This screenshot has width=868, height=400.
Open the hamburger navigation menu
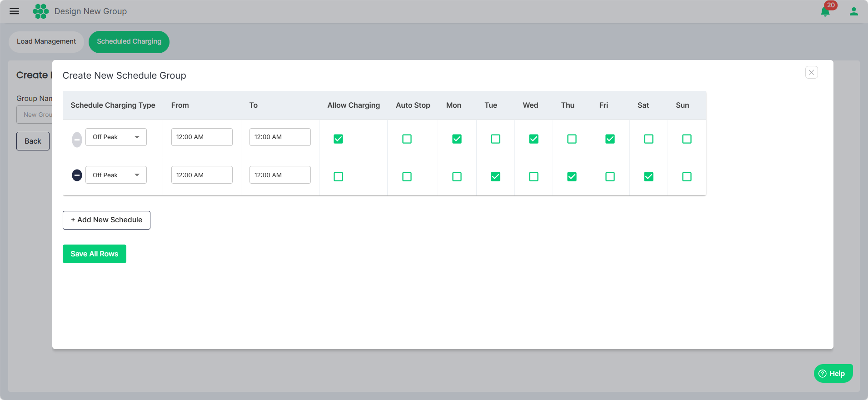14,11
